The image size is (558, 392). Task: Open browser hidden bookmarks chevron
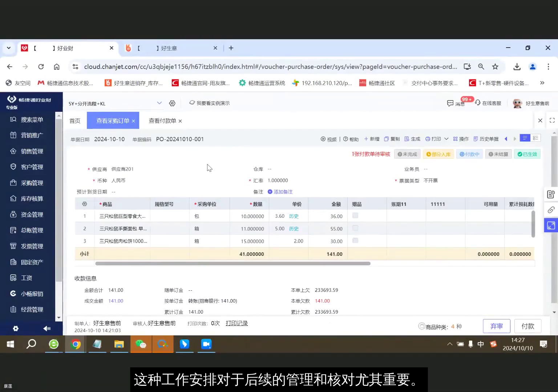click(542, 83)
